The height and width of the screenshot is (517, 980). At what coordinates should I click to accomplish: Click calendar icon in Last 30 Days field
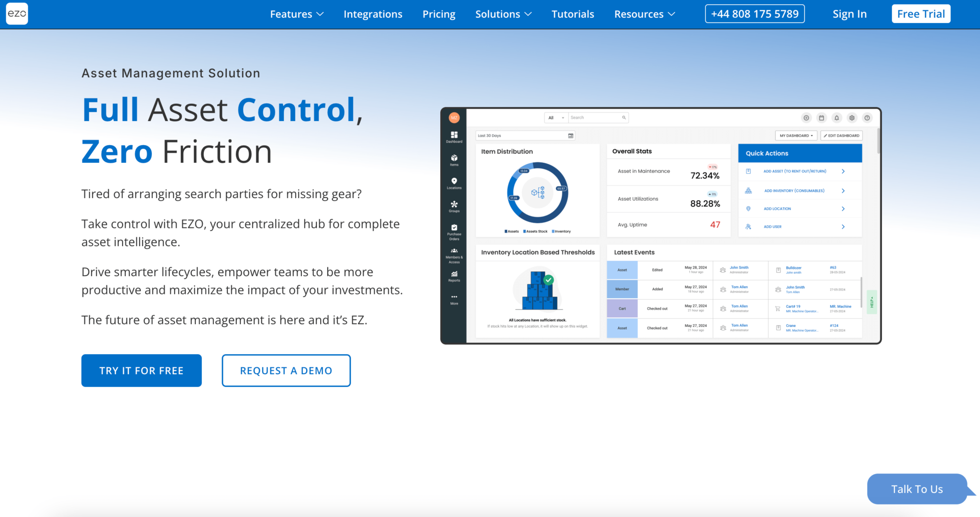(x=570, y=136)
